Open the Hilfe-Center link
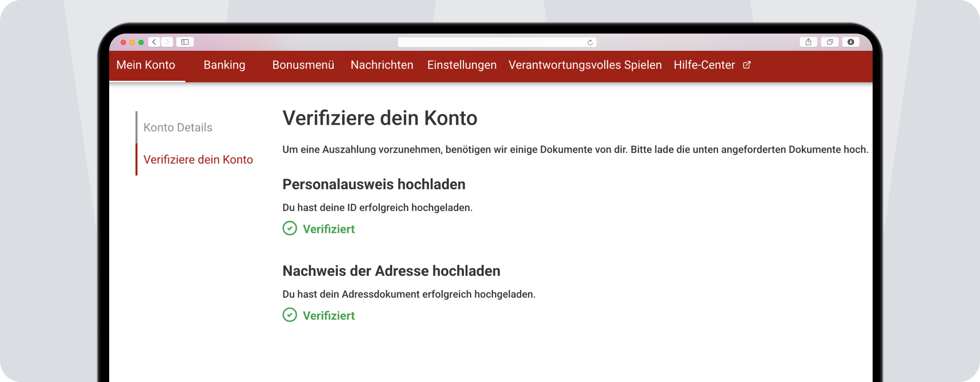 pos(704,65)
